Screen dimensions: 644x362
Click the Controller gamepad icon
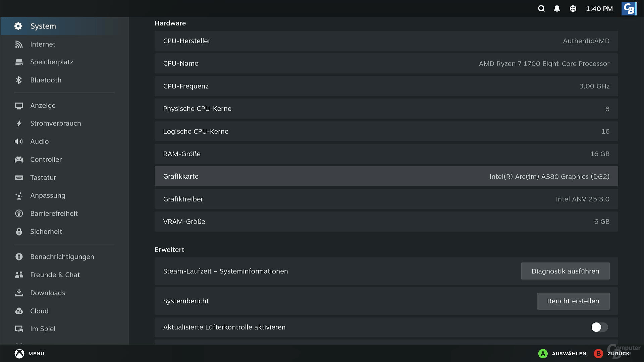coord(19,160)
